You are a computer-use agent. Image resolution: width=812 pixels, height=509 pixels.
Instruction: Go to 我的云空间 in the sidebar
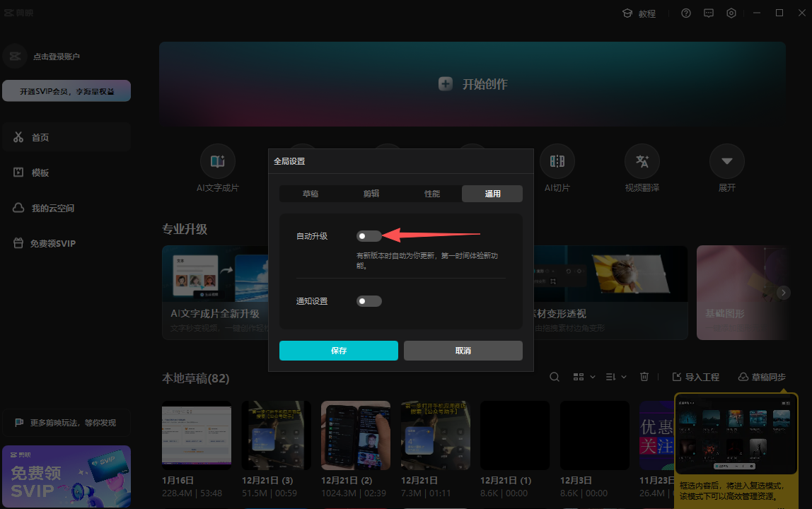[53, 208]
